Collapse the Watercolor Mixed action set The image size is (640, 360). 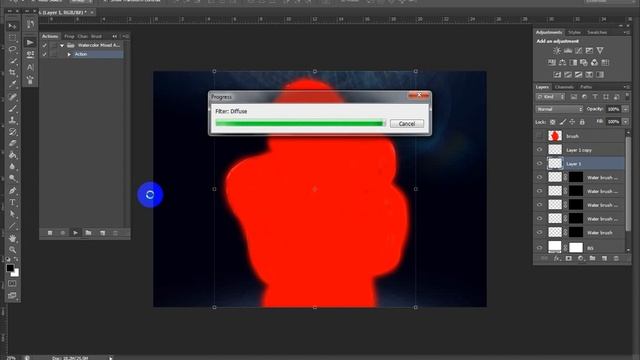[x=62, y=45]
